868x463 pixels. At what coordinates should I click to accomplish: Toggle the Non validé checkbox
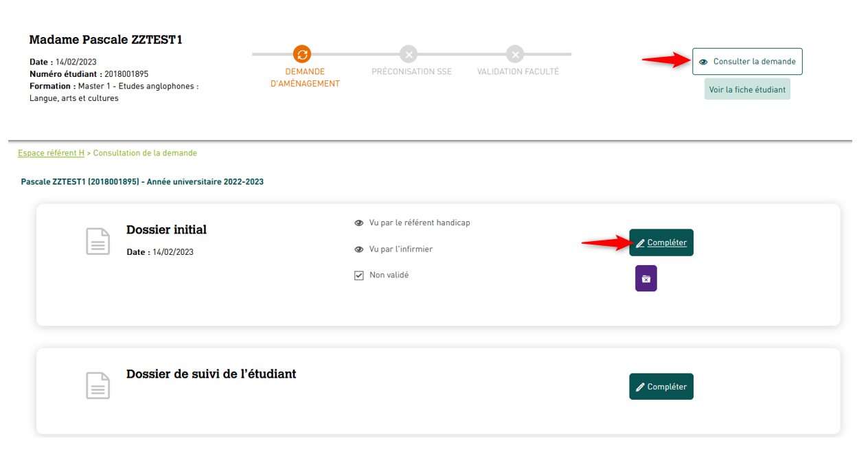click(358, 275)
